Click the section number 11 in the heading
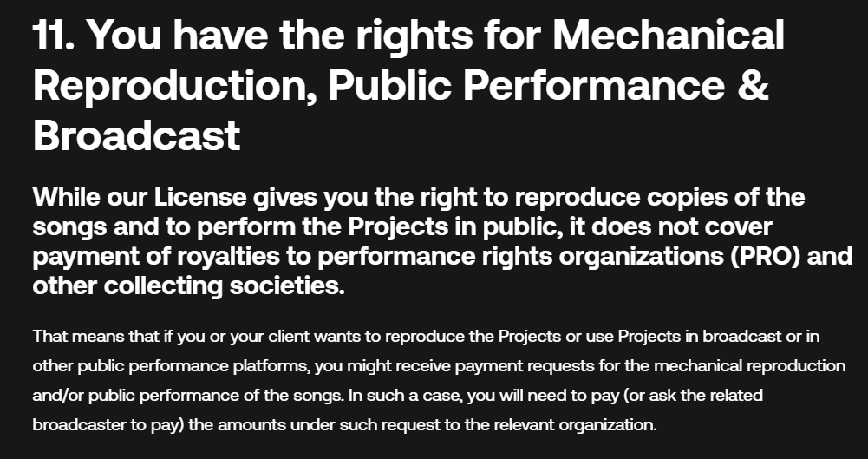This screenshot has width=868, height=459. [52, 36]
